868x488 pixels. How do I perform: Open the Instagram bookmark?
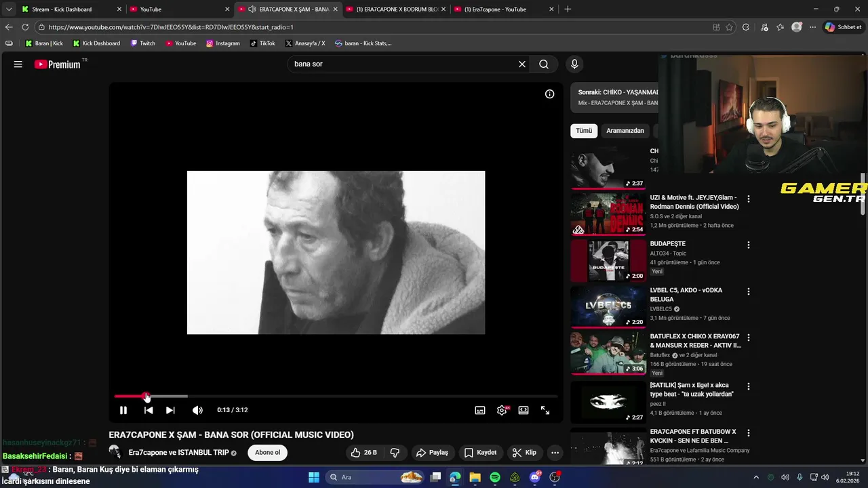(x=223, y=43)
